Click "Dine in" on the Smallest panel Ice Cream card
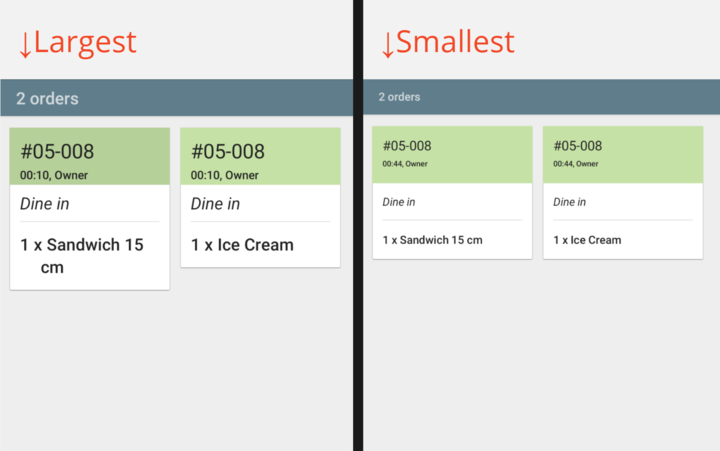This screenshot has width=720, height=451. tap(569, 202)
